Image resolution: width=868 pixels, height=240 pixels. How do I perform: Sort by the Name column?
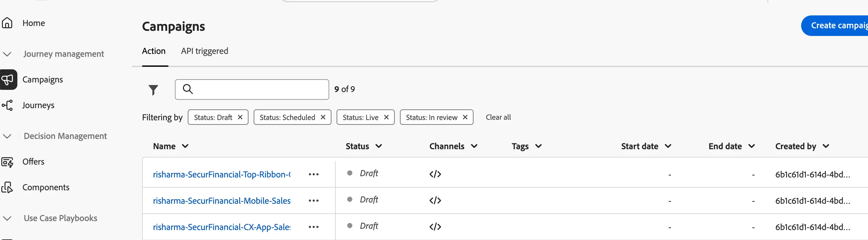(171, 146)
